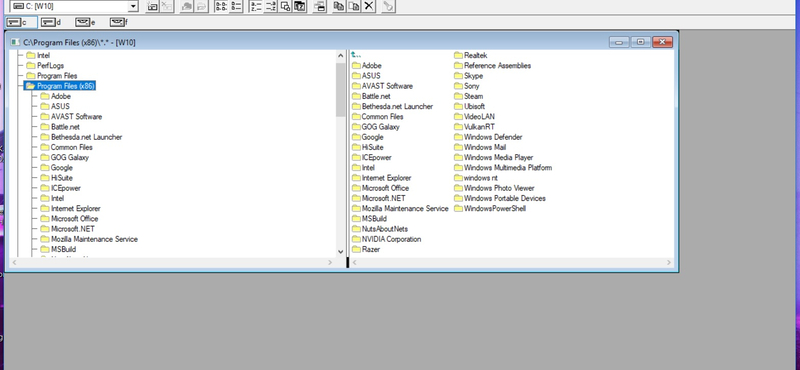The image size is (800, 370).
Task: Select Skype folder in file list
Action: pyautogui.click(x=473, y=76)
